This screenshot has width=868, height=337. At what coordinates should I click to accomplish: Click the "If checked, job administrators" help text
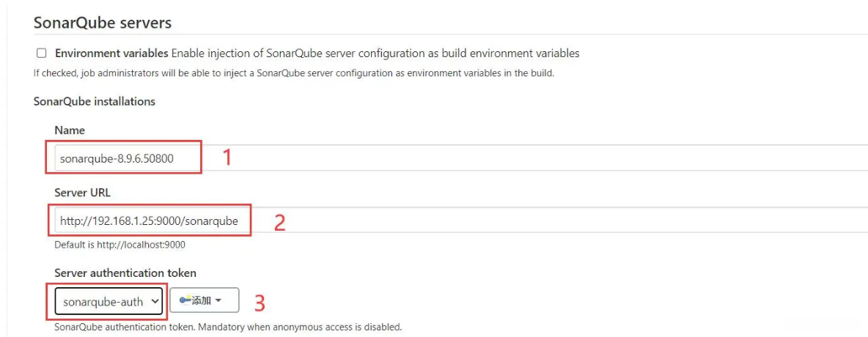click(293, 73)
